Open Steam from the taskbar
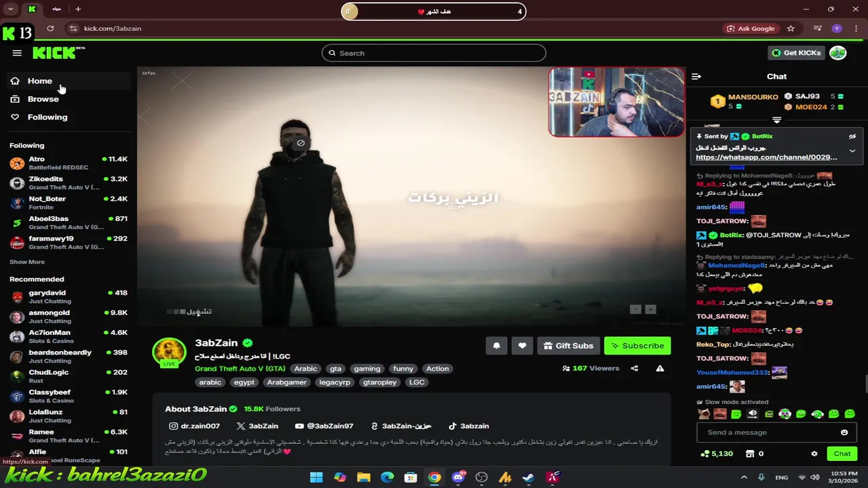This screenshot has height=488, width=868. click(528, 478)
